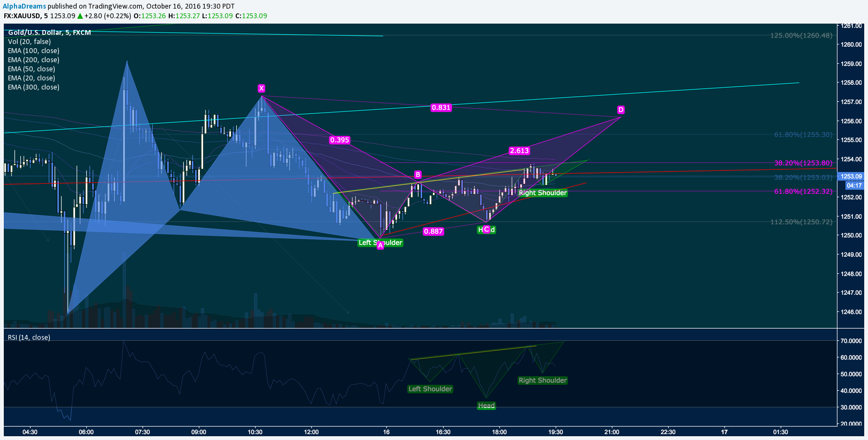Select the projected D point marker
This screenshot has height=440, width=868.
click(621, 110)
